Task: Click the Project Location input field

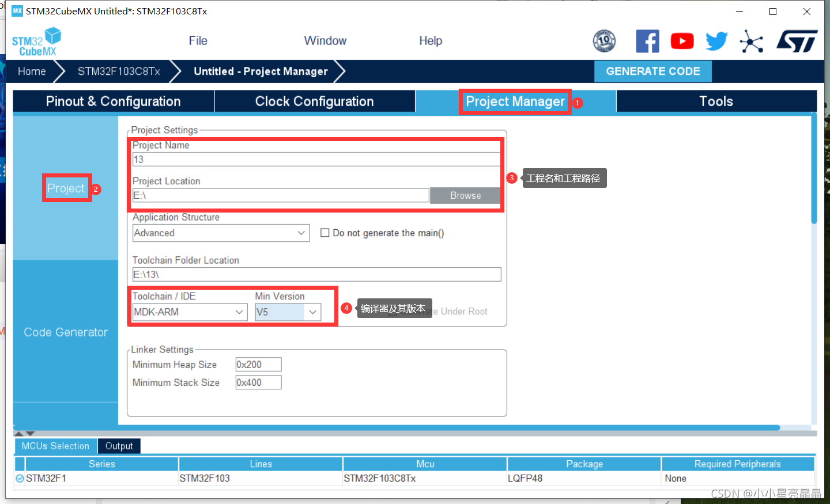Action: (x=281, y=195)
